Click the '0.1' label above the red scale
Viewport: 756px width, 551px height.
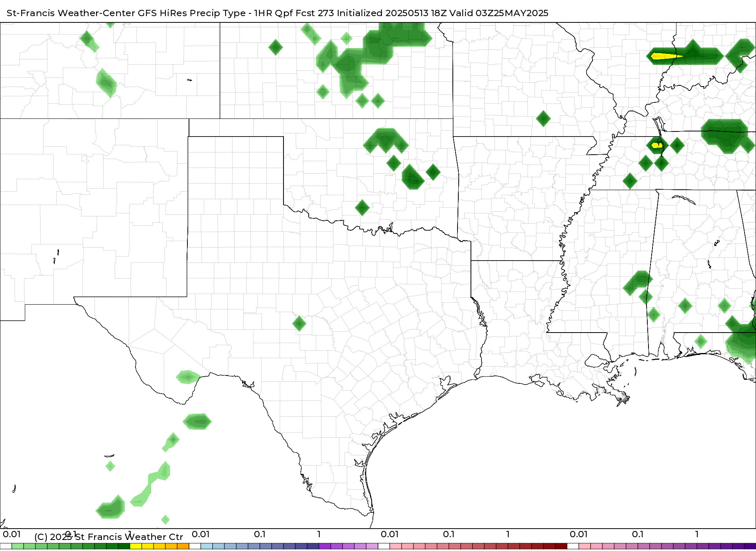point(449,534)
